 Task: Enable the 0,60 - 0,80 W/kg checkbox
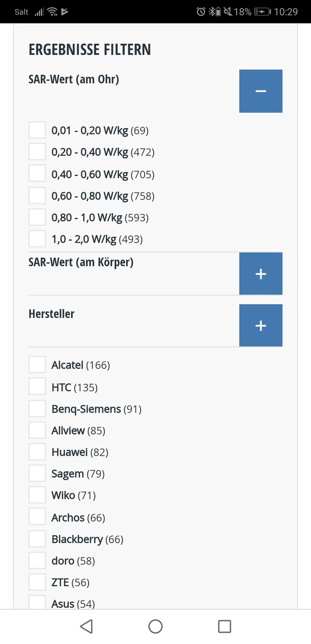[37, 196]
